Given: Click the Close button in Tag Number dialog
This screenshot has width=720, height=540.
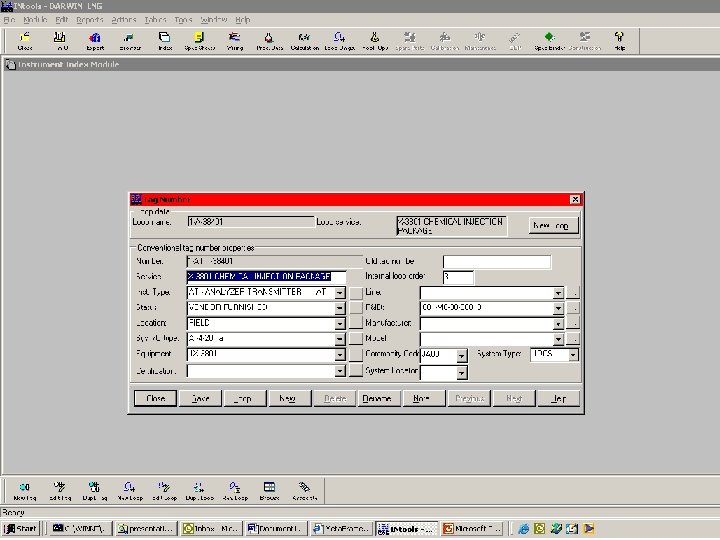Looking at the screenshot, I should (155, 398).
